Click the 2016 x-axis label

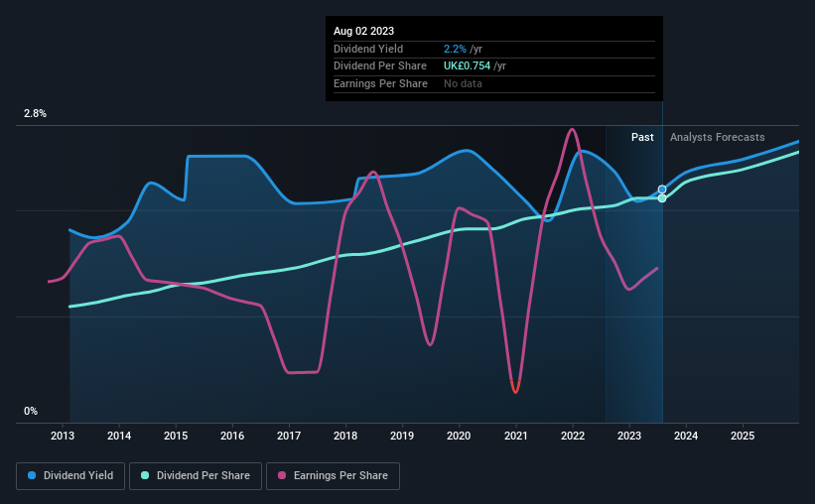[x=232, y=436]
